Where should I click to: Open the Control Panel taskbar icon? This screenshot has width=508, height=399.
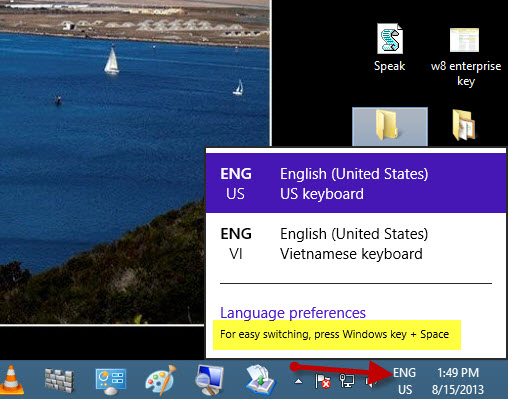[x=111, y=381]
